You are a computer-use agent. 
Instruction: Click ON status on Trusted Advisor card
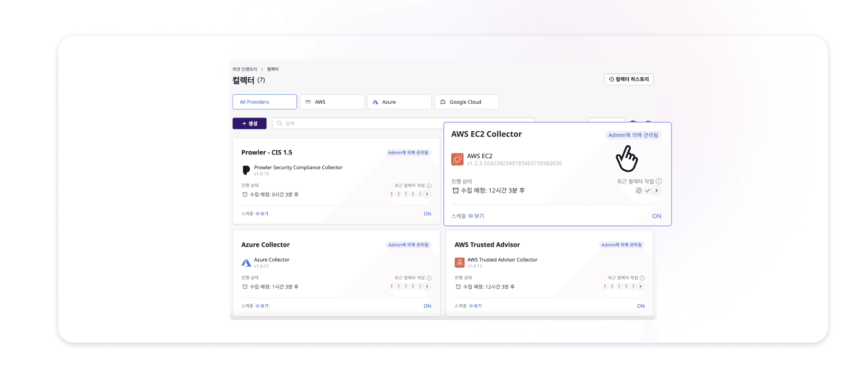pos(641,306)
